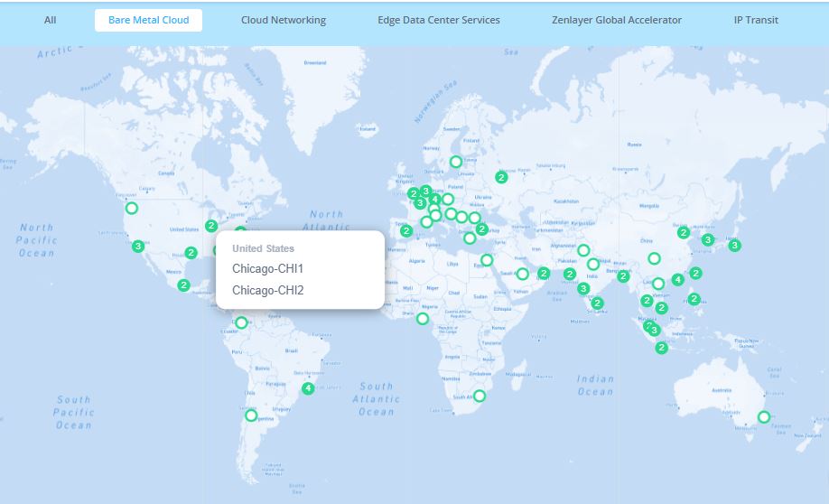Image resolution: width=829 pixels, height=504 pixels.
Task: Select the Bare Metal Cloud tab
Action: pyautogui.click(x=149, y=20)
